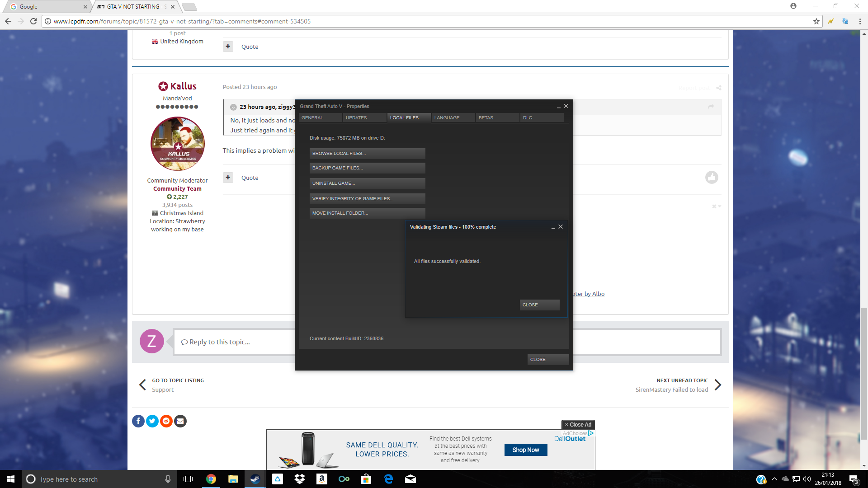Reload the page in Chrome
This screenshot has height=488, width=868.
point(33,21)
